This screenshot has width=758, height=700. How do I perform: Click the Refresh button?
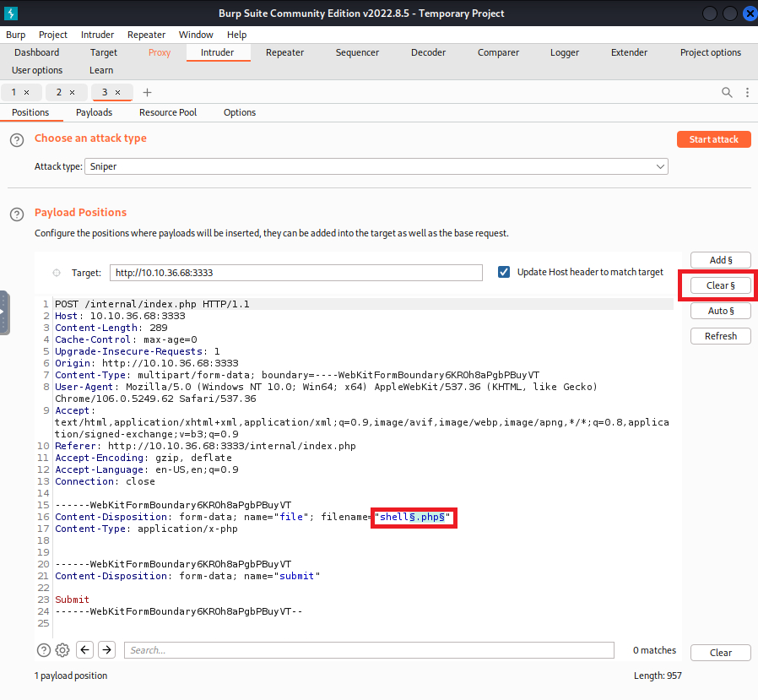[x=720, y=336]
